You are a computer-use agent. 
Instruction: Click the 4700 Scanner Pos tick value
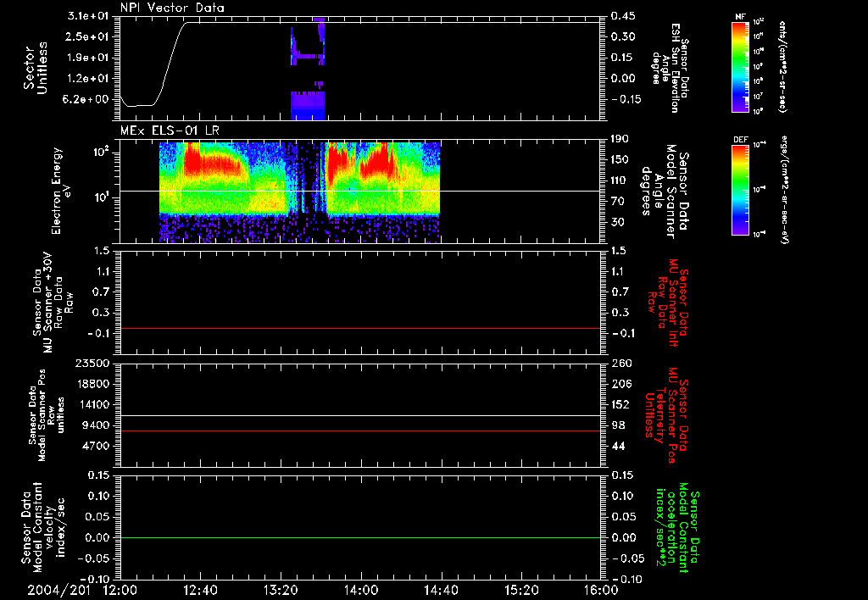tap(96, 446)
